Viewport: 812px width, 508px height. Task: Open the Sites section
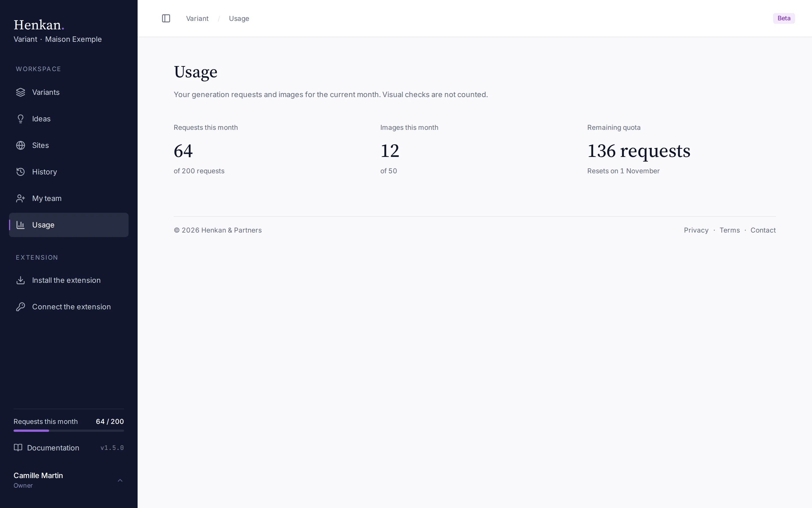tap(69, 145)
